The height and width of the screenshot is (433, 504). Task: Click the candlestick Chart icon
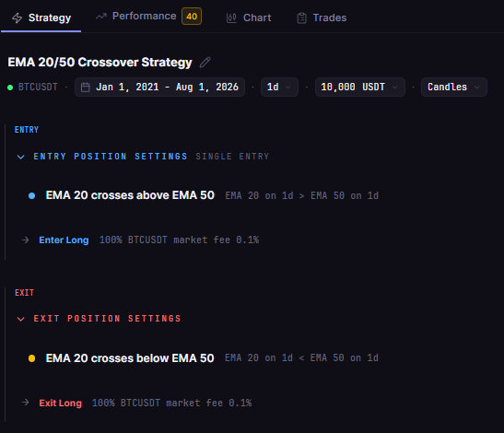click(231, 18)
